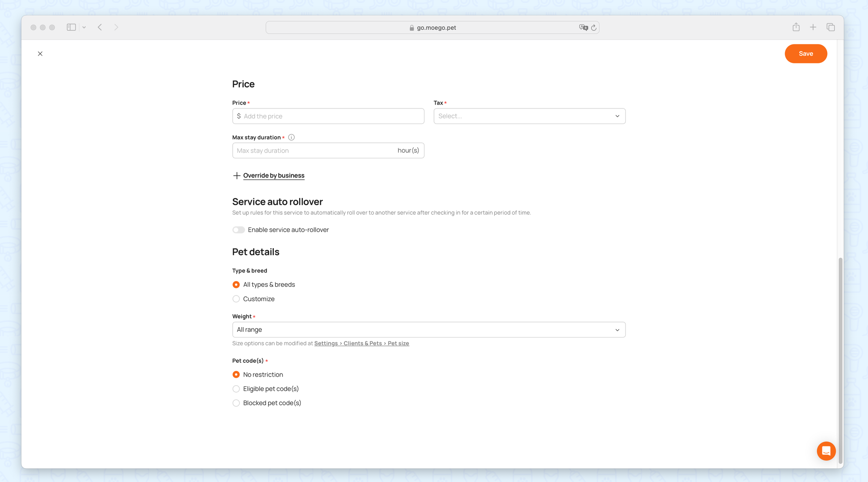Open a new tab with plus icon

813,27
